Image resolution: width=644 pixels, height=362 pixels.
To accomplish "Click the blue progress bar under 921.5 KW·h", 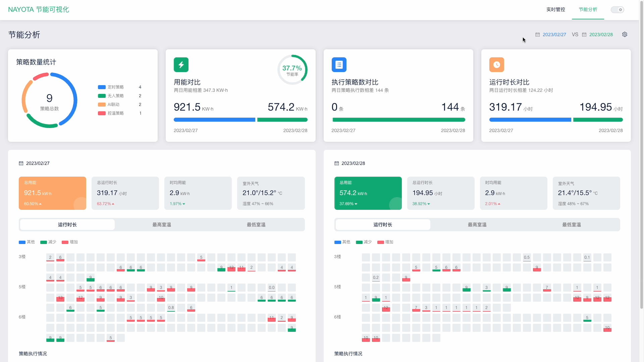I will tap(214, 120).
